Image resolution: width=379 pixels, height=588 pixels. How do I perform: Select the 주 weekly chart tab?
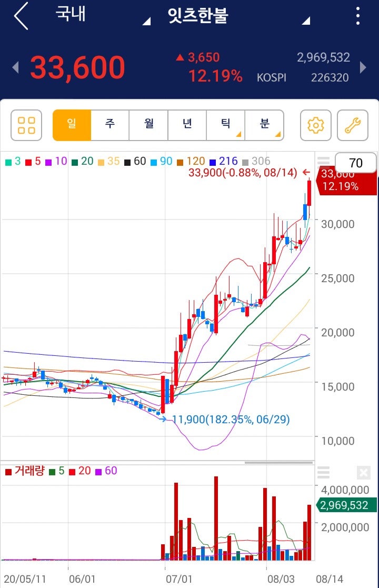click(110, 125)
